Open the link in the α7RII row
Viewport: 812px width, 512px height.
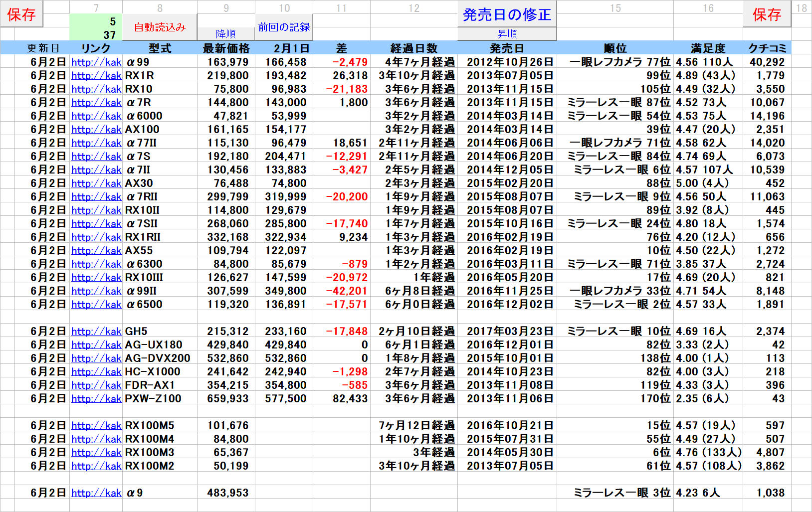click(x=96, y=197)
